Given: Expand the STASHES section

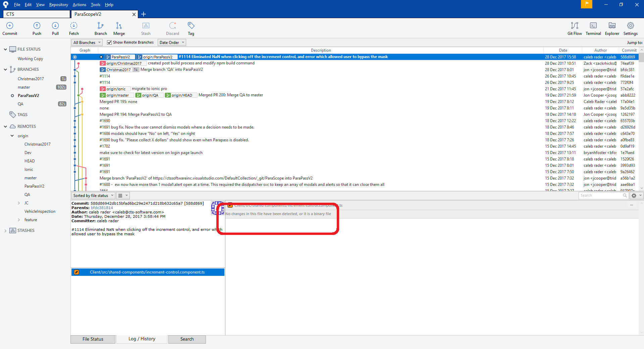Looking at the screenshot, I should (5, 231).
